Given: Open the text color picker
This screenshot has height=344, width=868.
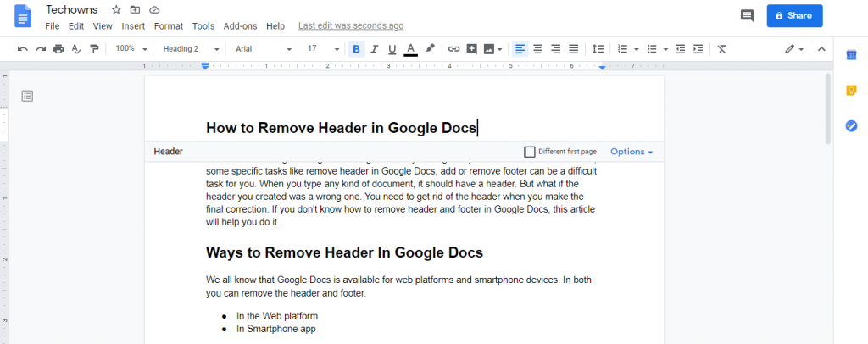Looking at the screenshot, I should pyautogui.click(x=410, y=49).
